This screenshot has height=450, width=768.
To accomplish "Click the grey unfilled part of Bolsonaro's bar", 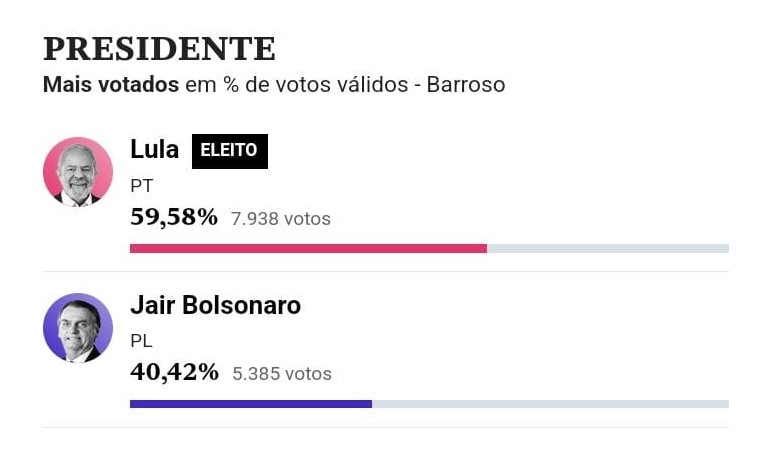I will (x=550, y=404).
